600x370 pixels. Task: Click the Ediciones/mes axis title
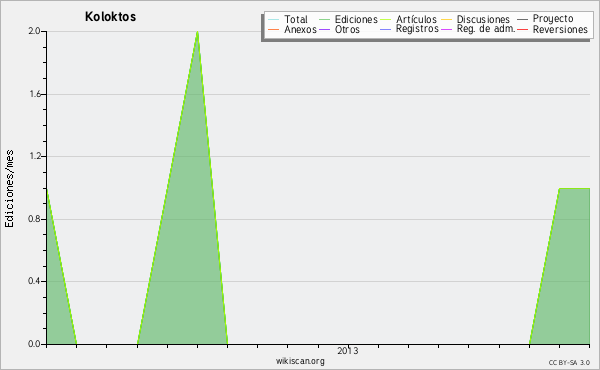(x=9, y=189)
